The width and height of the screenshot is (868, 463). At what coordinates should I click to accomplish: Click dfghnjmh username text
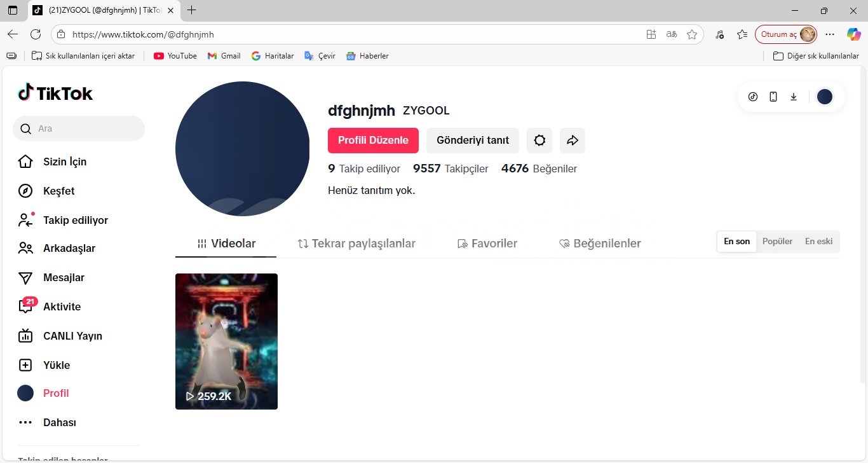(x=362, y=111)
